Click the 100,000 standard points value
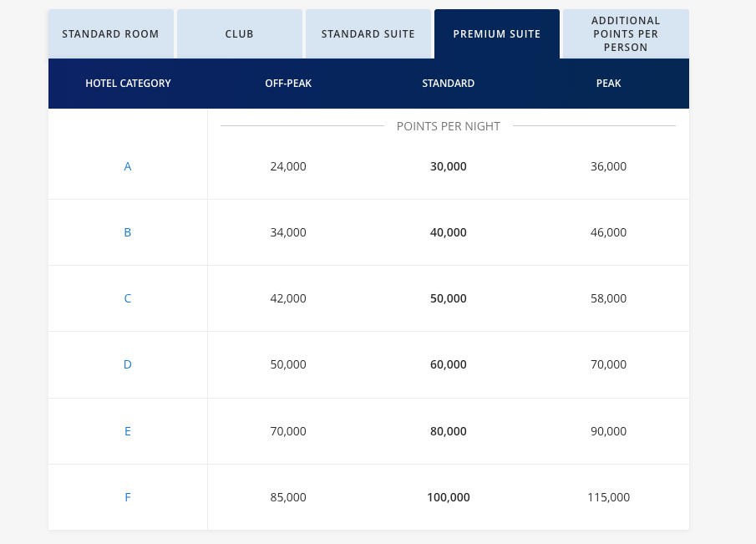The image size is (756, 544). (x=449, y=497)
